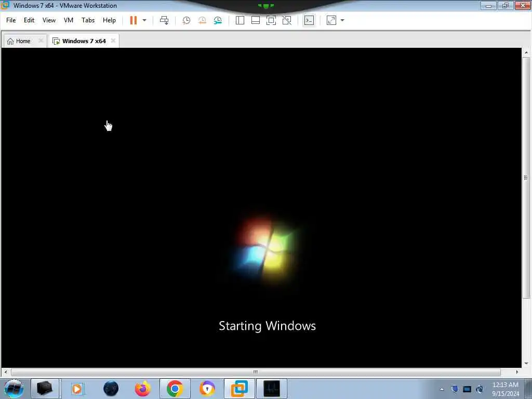Toggle the thumbnail bar icon
Viewport: 532px width, 399px height.
[x=256, y=20]
